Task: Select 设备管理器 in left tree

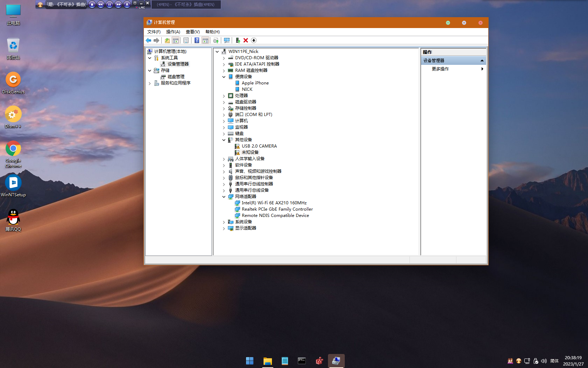Action: [178, 64]
